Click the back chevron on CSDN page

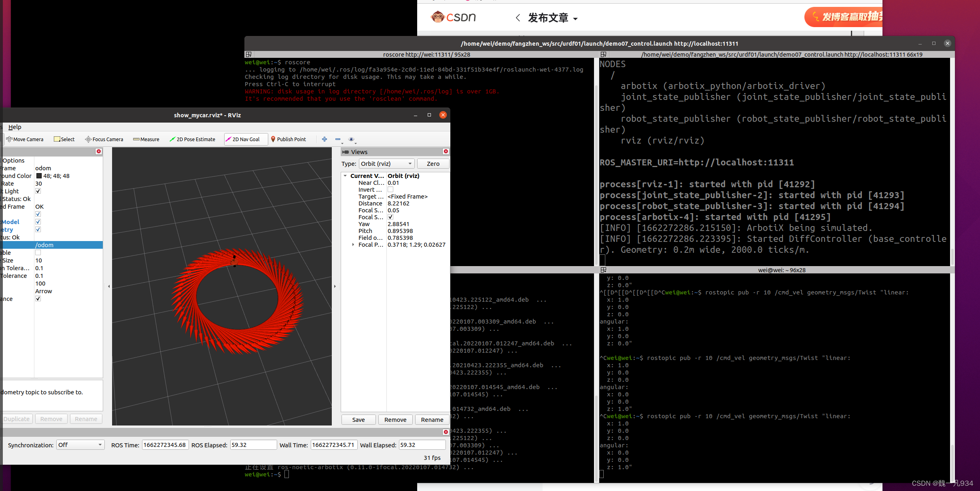(x=518, y=17)
